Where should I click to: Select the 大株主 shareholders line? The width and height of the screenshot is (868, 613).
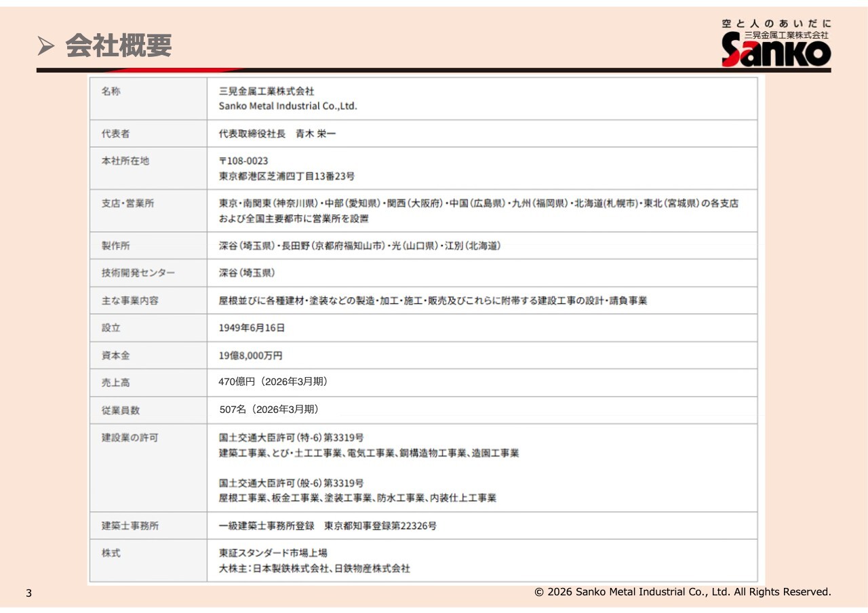click(x=314, y=569)
